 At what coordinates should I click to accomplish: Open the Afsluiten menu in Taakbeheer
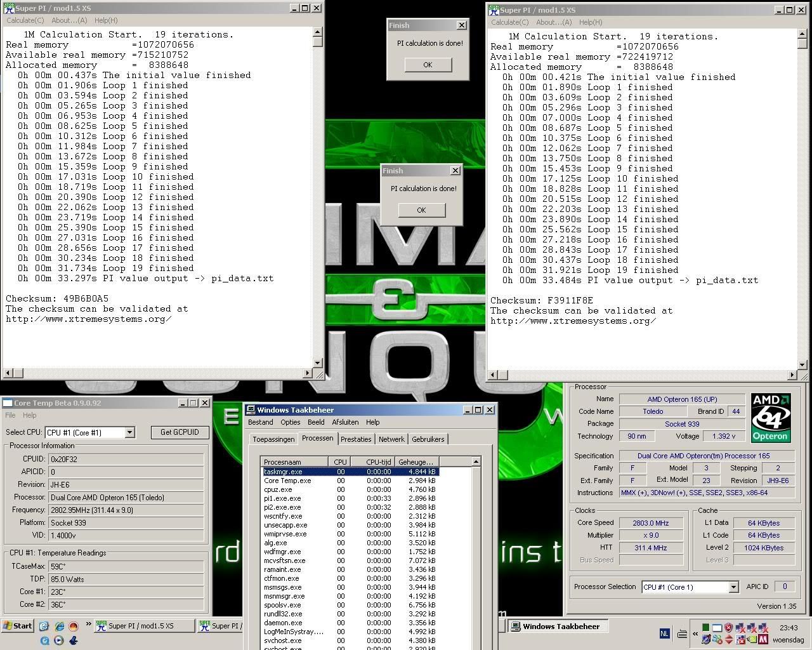click(346, 422)
